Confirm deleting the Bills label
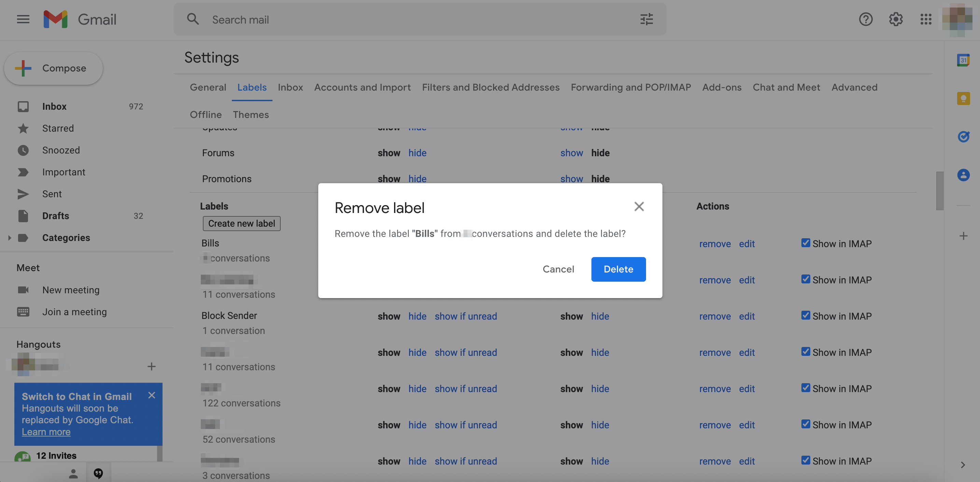The image size is (980, 482). coord(618,269)
